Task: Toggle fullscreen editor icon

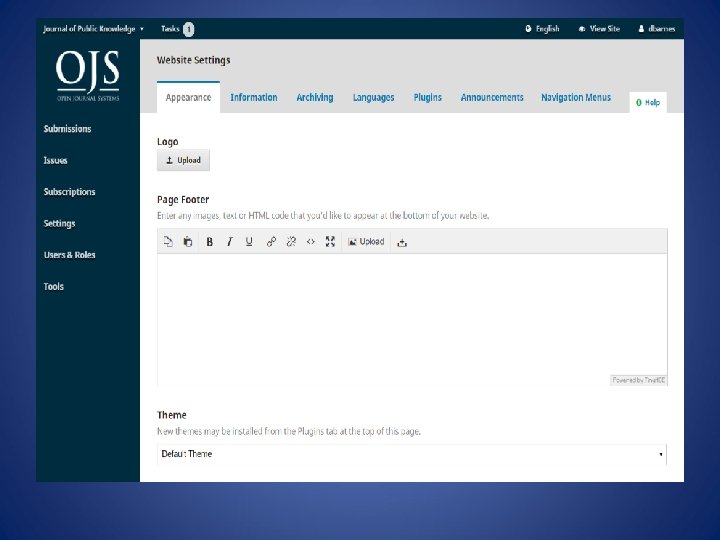Action: tap(330, 242)
